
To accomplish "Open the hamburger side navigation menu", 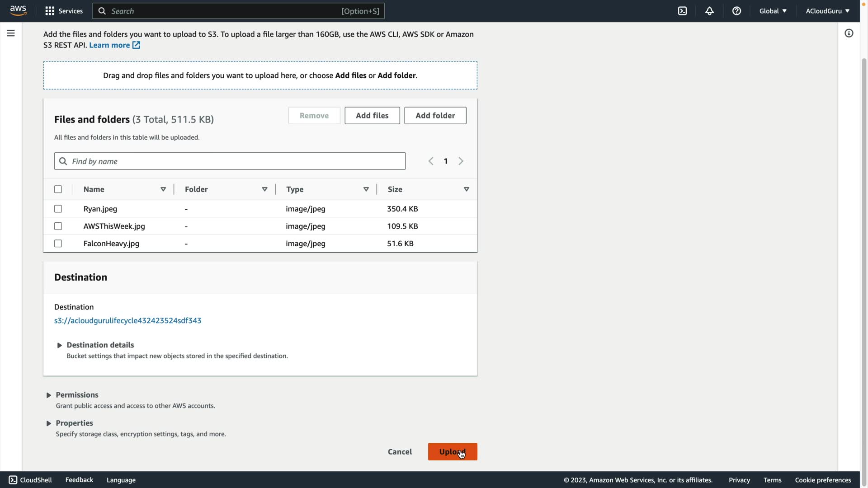I will (x=11, y=33).
